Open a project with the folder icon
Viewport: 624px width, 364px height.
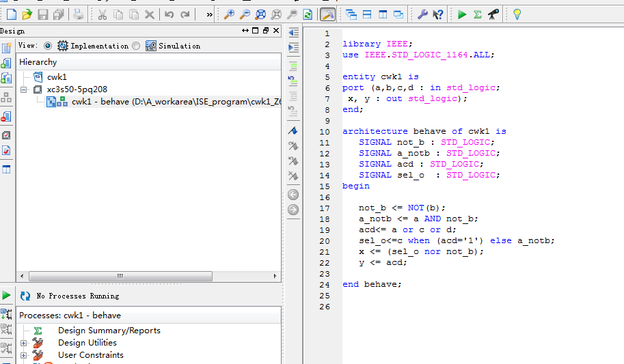click(x=27, y=14)
